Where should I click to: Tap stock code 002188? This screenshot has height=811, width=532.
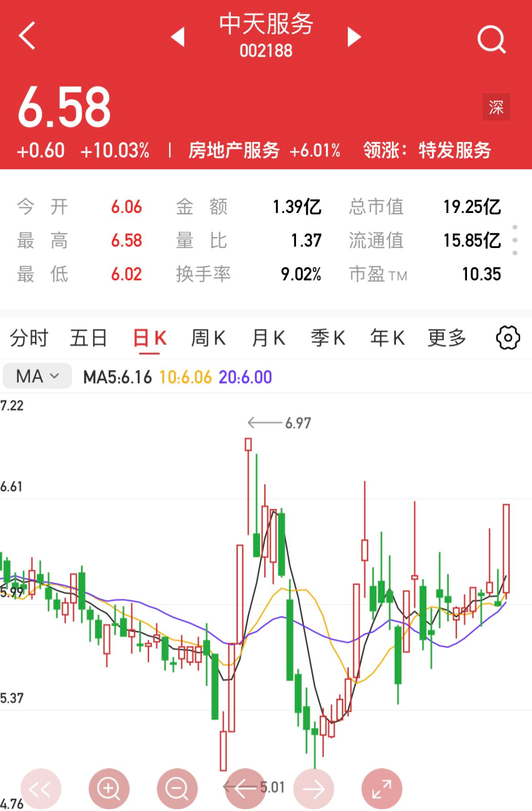click(x=266, y=51)
